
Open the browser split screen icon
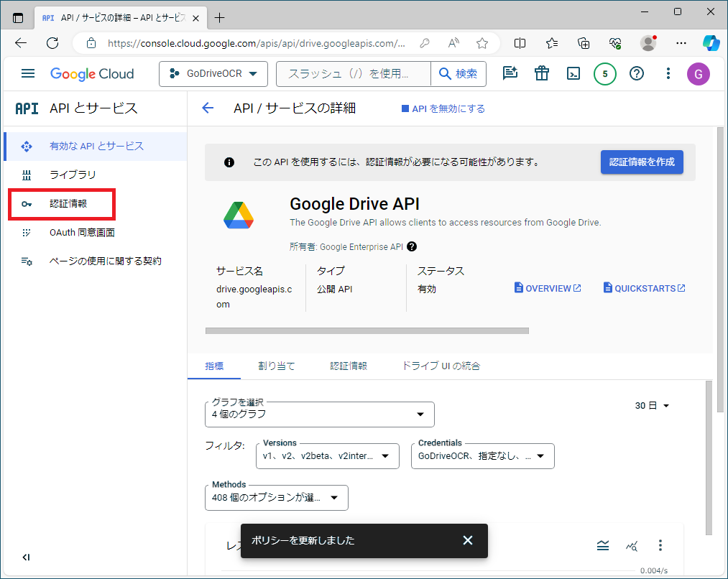520,43
